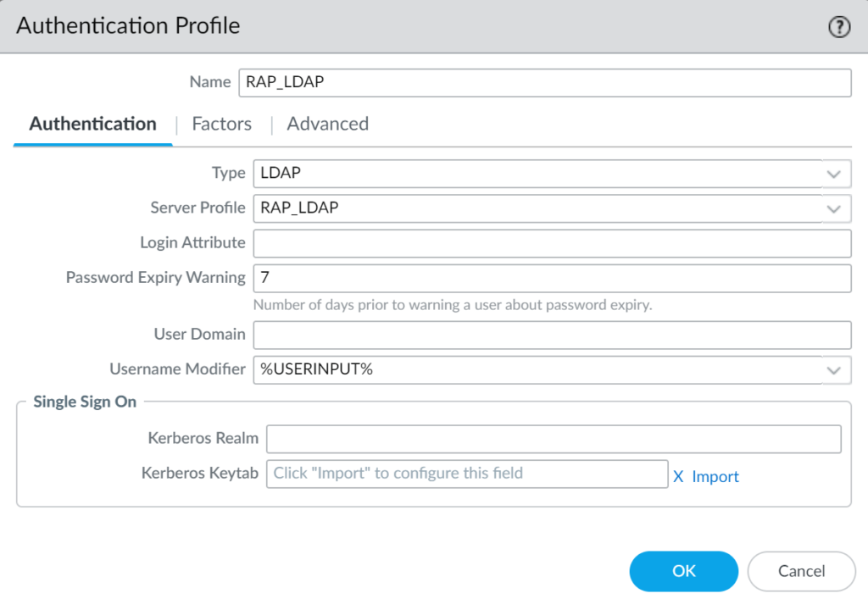This screenshot has height=610, width=868.
Task: Click the Import link for Kerberos Keytab
Action: pyautogui.click(x=715, y=476)
